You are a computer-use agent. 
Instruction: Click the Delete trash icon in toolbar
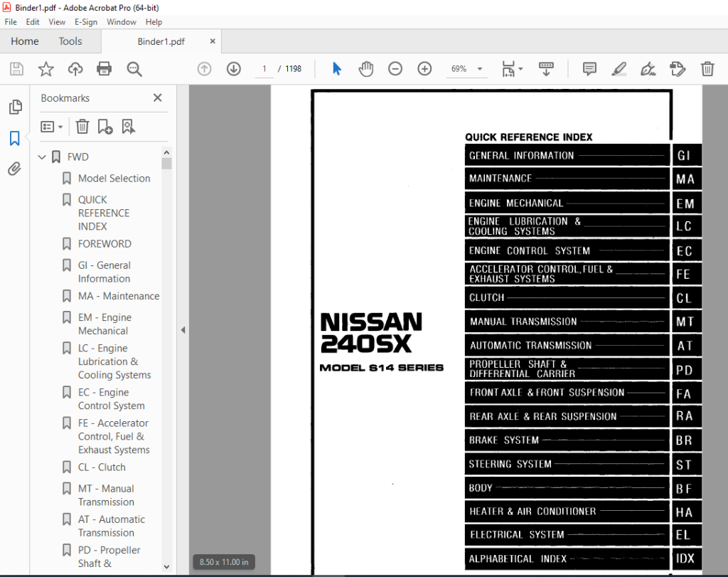[707, 69]
